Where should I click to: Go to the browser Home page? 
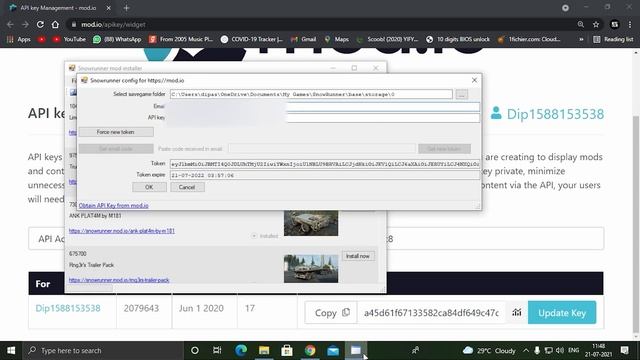coord(55,24)
